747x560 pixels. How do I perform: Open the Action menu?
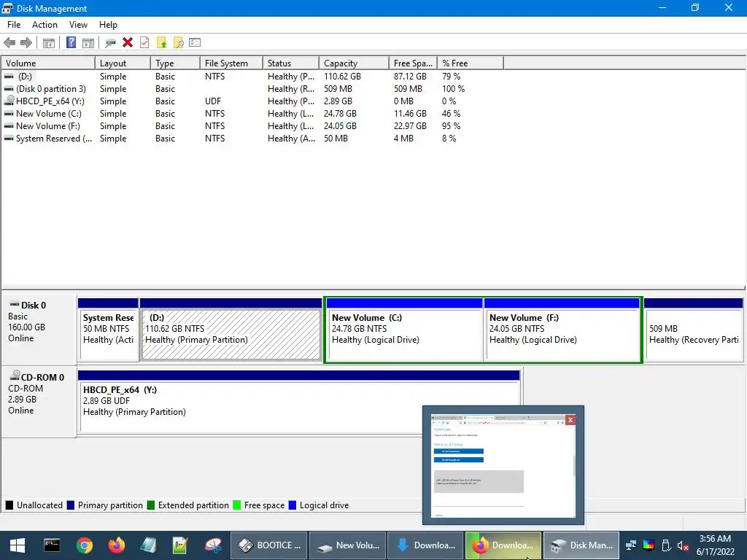(44, 25)
